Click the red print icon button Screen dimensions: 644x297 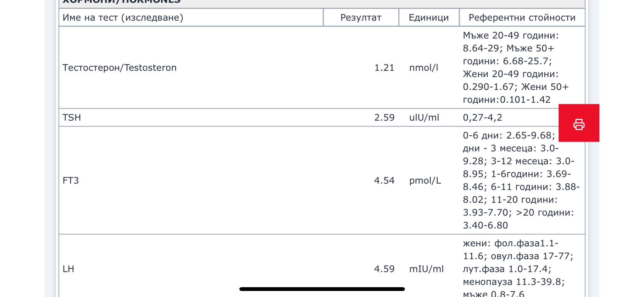(x=579, y=123)
